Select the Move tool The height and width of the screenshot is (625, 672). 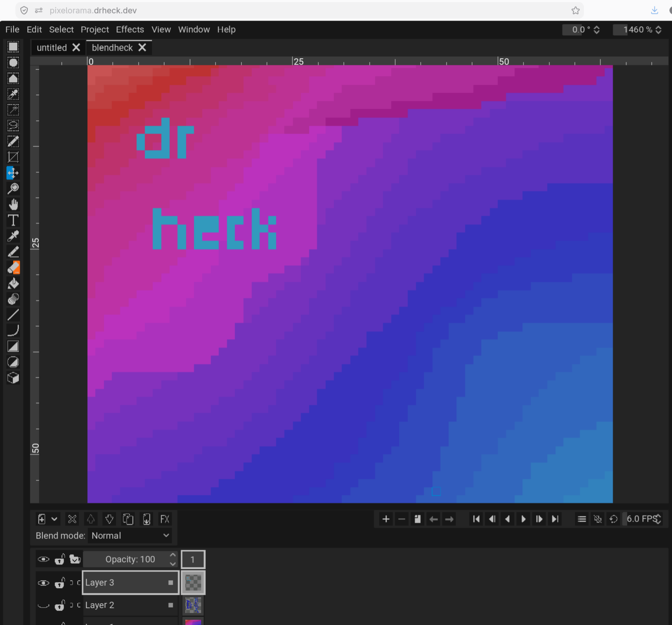(13, 173)
